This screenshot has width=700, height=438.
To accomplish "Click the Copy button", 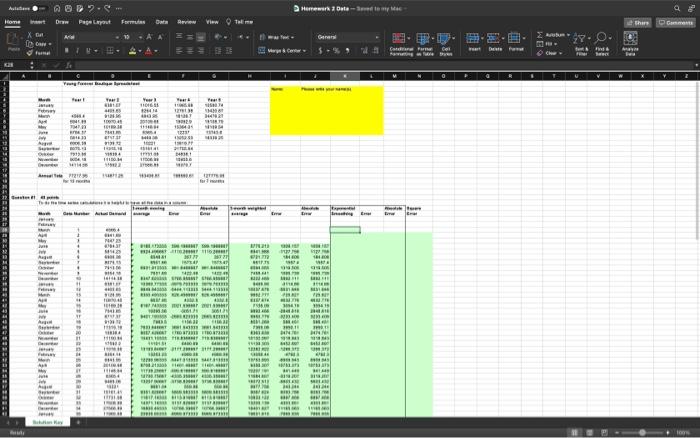I will [38, 44].
